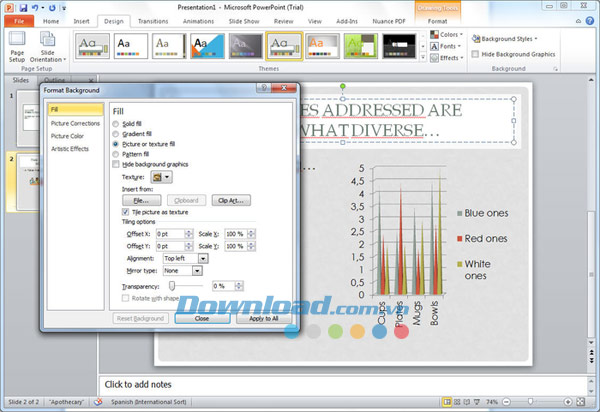Image resolution: width=600 pixels, height=412 pixels.
Task: Start Slide Show icon in status bar
Action: pos(477,402)
